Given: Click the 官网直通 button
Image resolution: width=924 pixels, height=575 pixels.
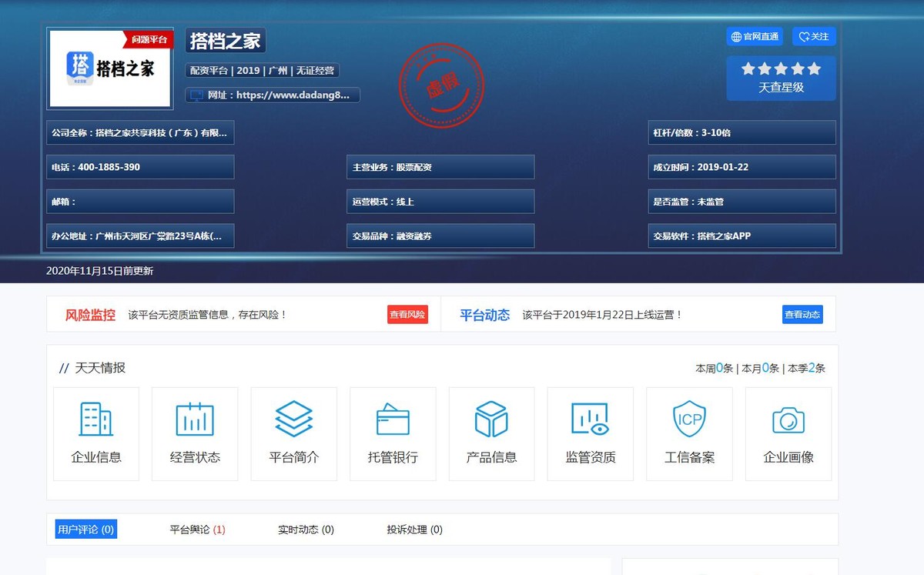Looking at the screenshot, I should [x=755, y=36].
